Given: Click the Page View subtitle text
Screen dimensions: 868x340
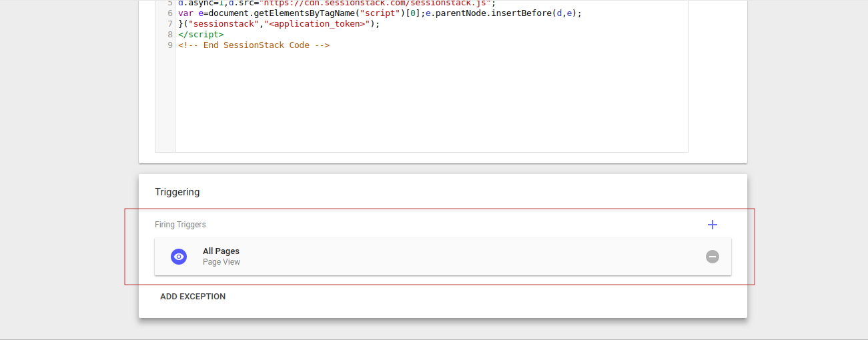Looking at the screenshot, I should [x=222, y=262].
